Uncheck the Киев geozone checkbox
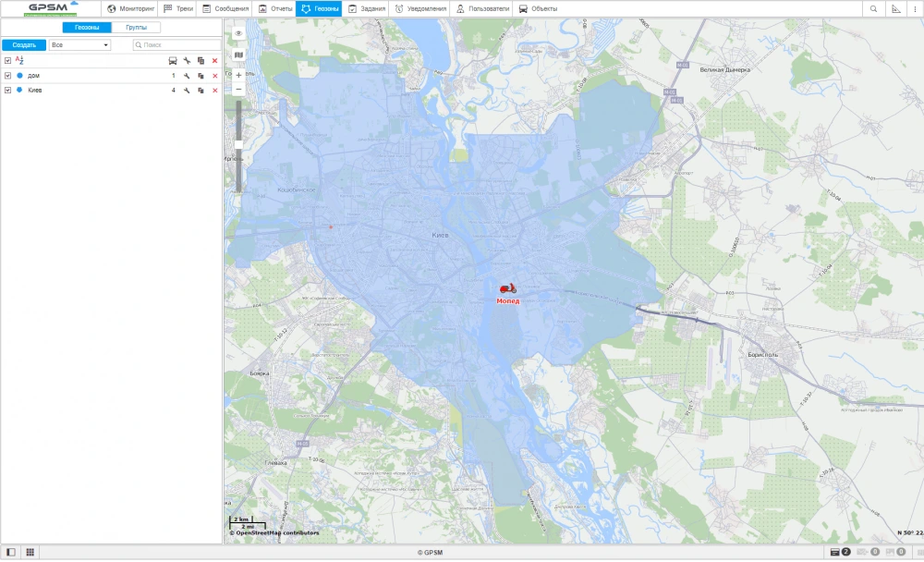Viewport: 924px width, 562px height. [x=7, y=90]
